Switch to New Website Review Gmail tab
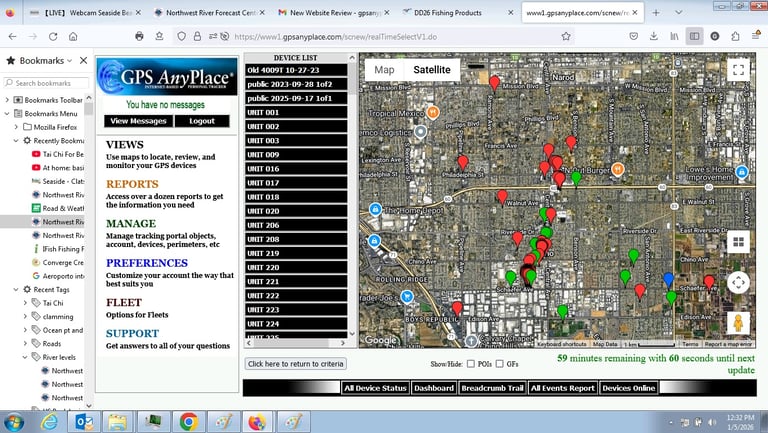 point(334,13)
